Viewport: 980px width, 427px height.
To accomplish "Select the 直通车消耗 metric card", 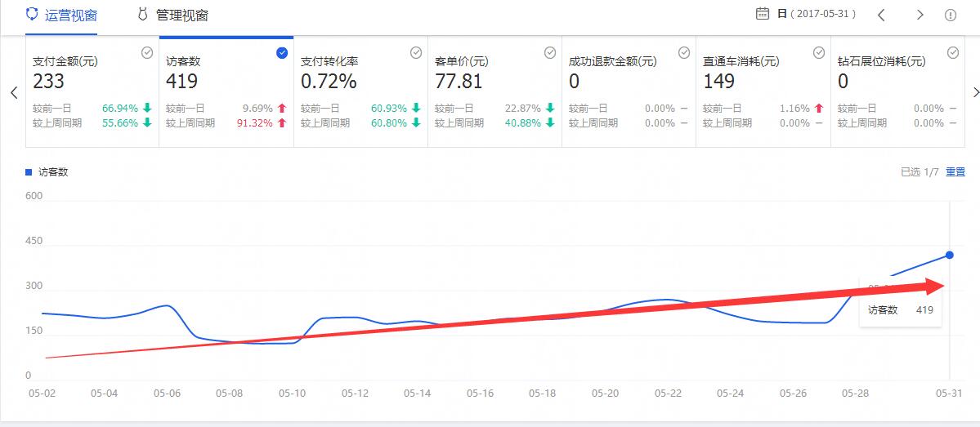I will pos(762,91).
